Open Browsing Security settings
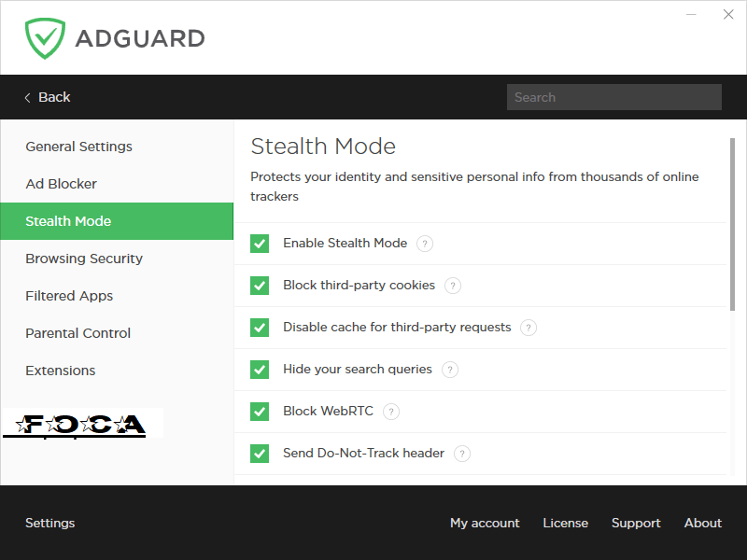The width and height of the screenshot is (747, 560). pyautogui.click(x=117, y=259)
